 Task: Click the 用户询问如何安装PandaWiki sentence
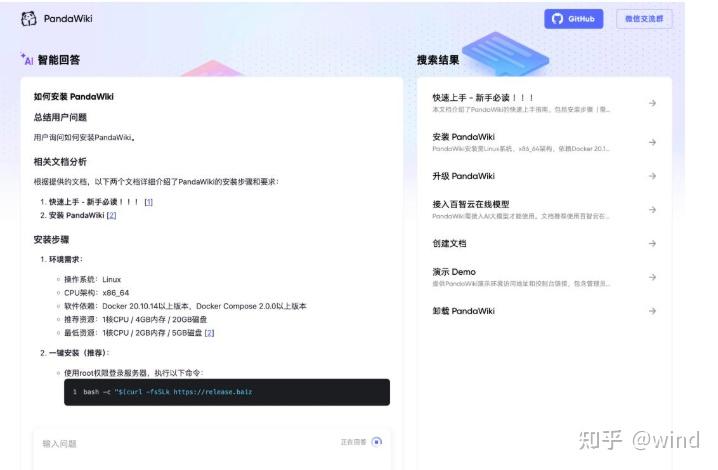[84, 137]
